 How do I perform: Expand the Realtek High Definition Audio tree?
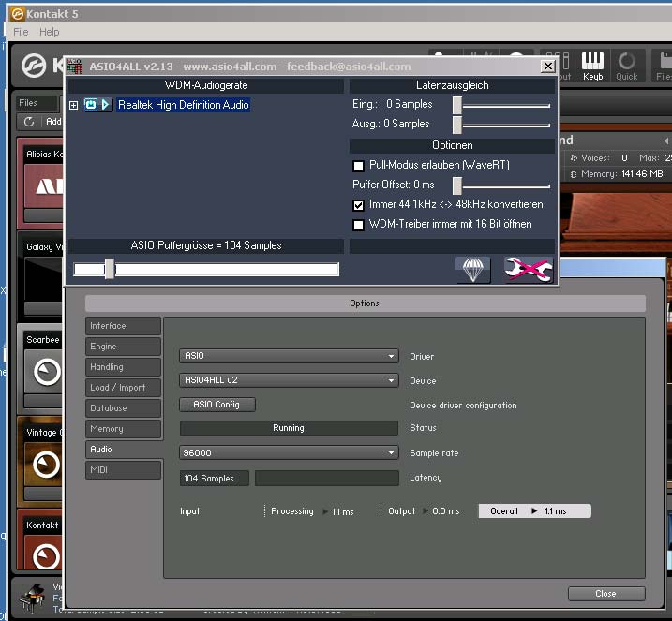[74, 105]
